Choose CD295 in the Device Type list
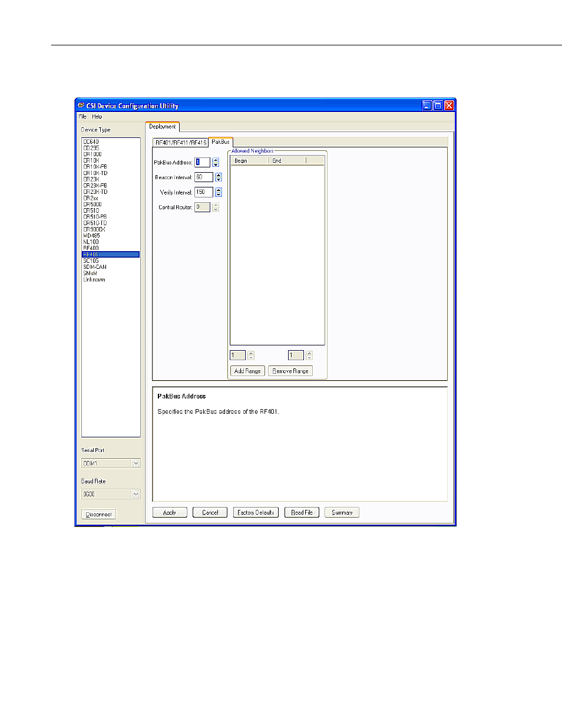The height and width of the screenshot is (728, 562). coord(91,148)
